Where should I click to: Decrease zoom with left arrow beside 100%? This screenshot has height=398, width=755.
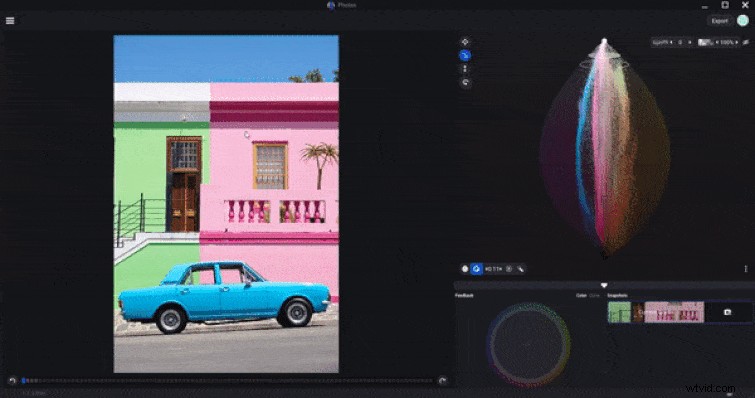(717, 42)
